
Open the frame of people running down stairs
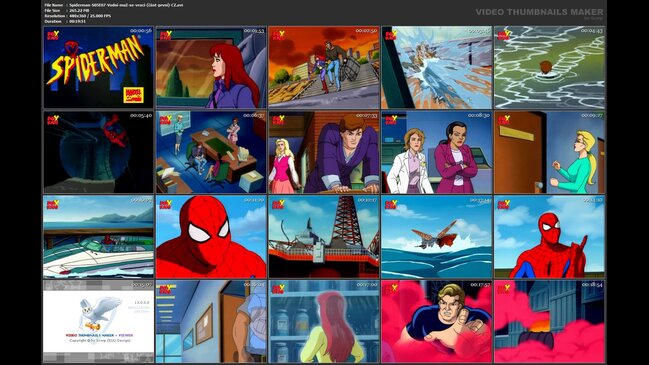coord(324,67)
